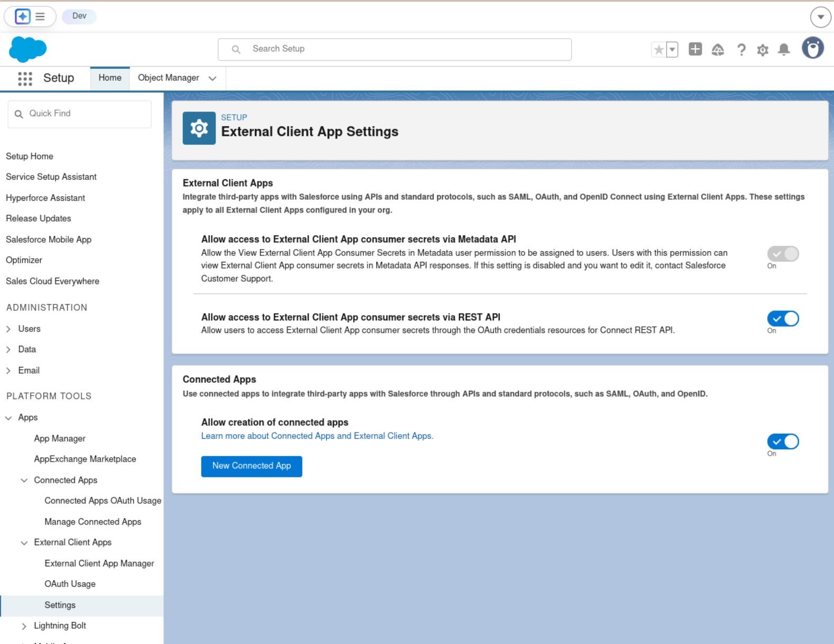
Task: Open Learn more about Connected Apps link
Action: (317, 436)
